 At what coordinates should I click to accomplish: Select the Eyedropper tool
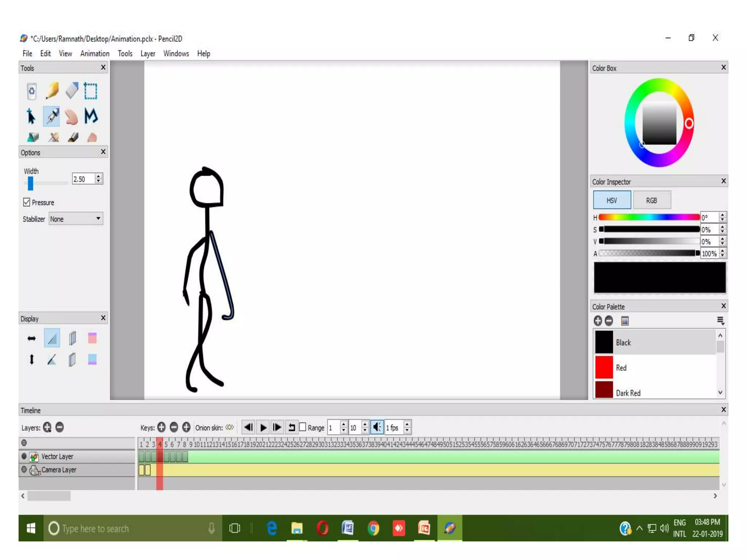click(x=54, y=137)
